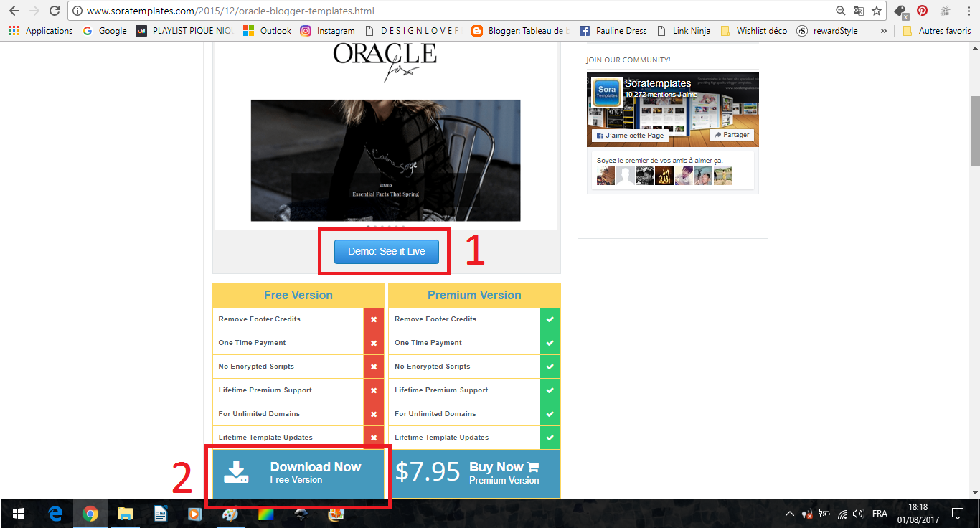
Task: Bookmark this page with the star icon
Action: tap(876, 11)
